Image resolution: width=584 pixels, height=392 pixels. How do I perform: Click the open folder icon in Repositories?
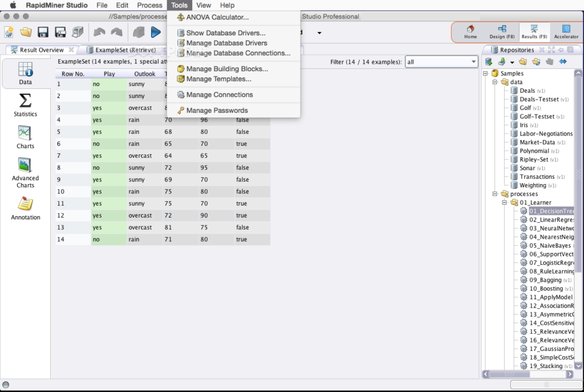pyautogui.click(x=523, y=62)
